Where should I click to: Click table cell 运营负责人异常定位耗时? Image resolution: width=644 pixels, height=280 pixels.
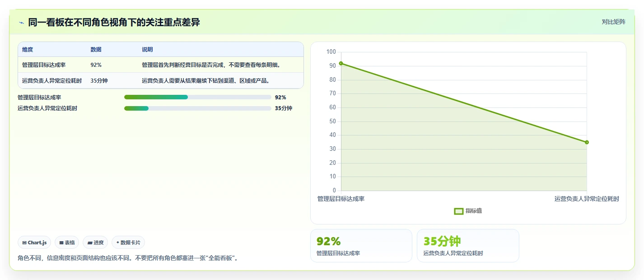52,81
